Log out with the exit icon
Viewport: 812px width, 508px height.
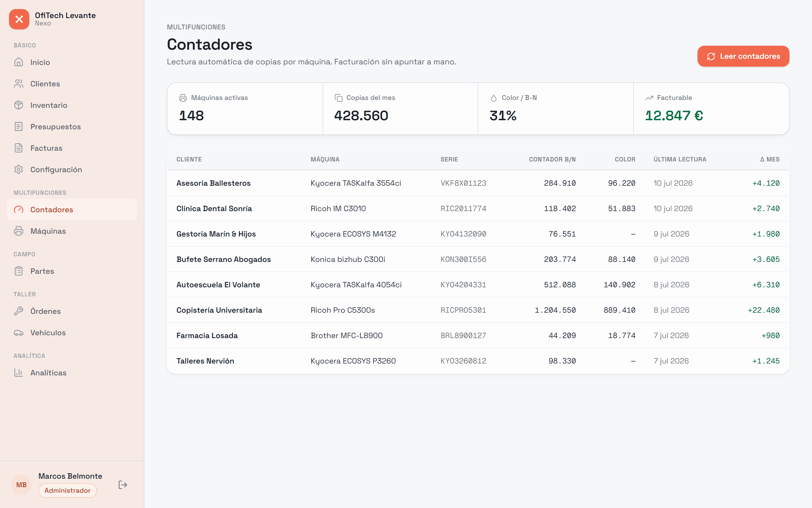click(123, 485)
